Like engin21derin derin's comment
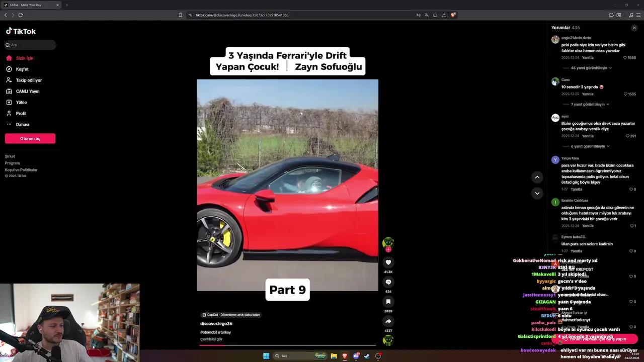This screenshot has width=644, height=362. 625,58
